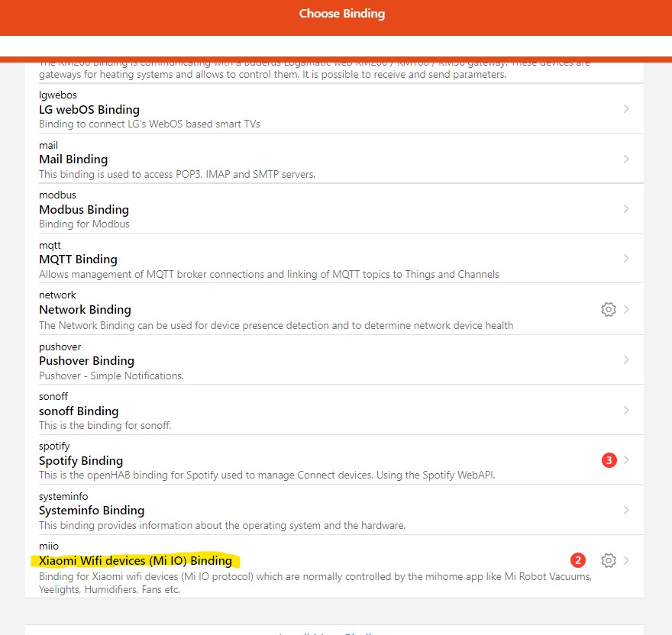This screenshot has height=635, width=672.
Task: Click the device presence detection description
Action: [276, 325]
